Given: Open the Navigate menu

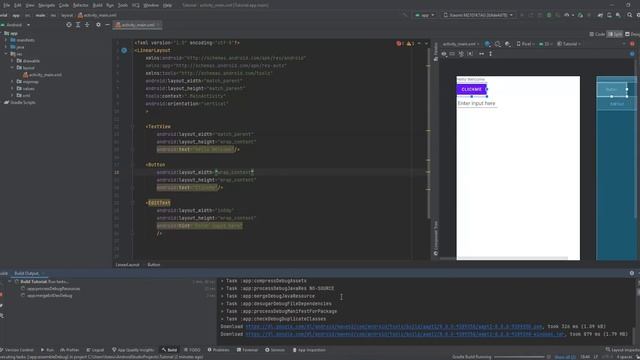Looking at the screenshot, I should coord(47,5).
